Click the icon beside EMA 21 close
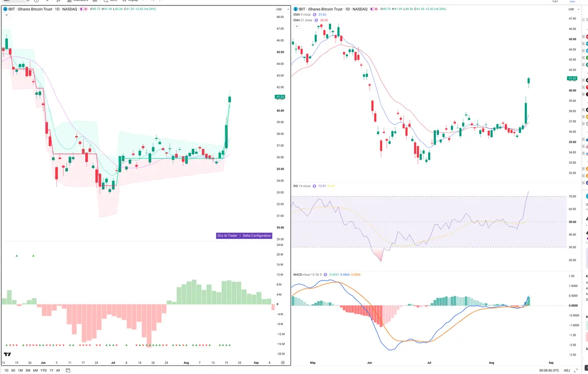Image resolution: width=588 pixels, height=374 pixels. (x=317, y=20)
